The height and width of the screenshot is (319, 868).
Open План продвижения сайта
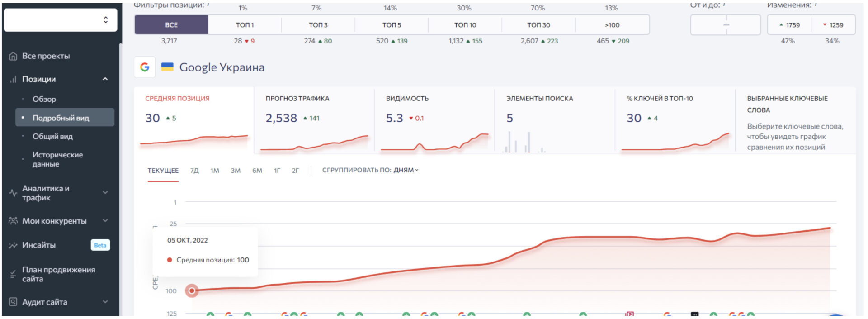click(58, 274)
